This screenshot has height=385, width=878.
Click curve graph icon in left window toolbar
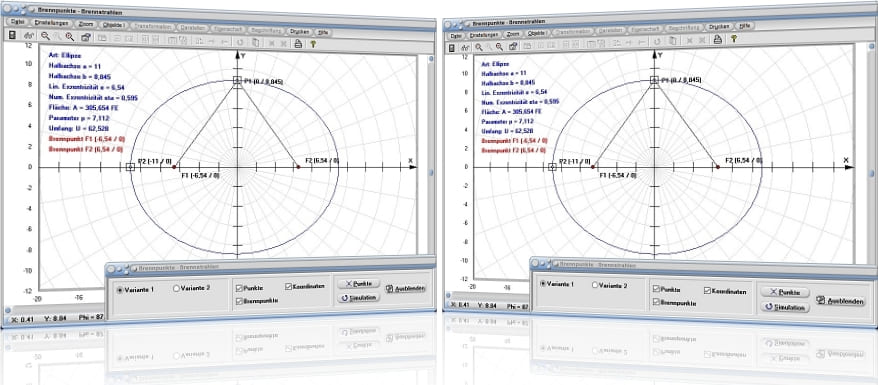pyautogui.click(x=29, y=36)
